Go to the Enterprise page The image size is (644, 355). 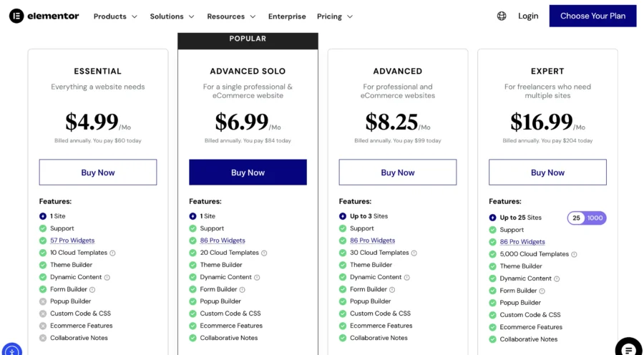tap(287, 16)
